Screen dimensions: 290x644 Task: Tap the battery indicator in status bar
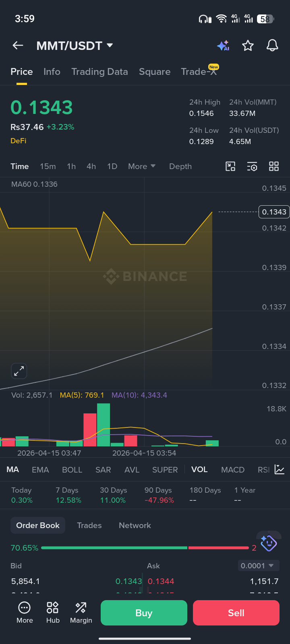click(x=266, y=19)
